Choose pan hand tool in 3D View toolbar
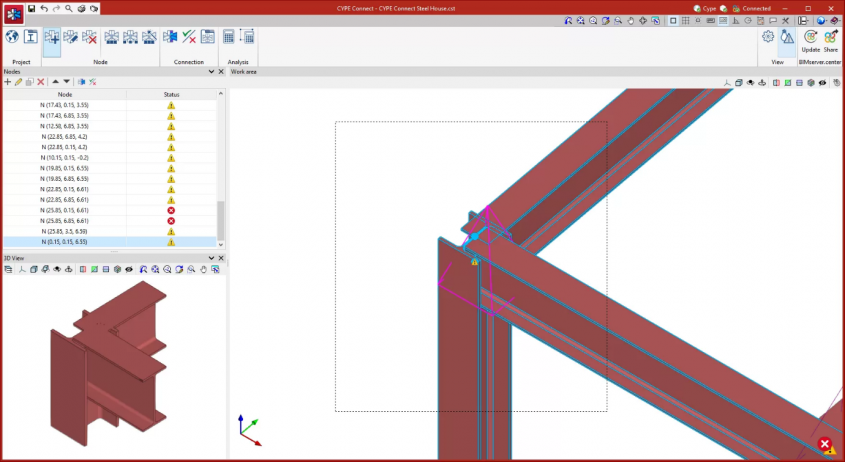Viewport: 845px width, 462px height. click(203, 269)
